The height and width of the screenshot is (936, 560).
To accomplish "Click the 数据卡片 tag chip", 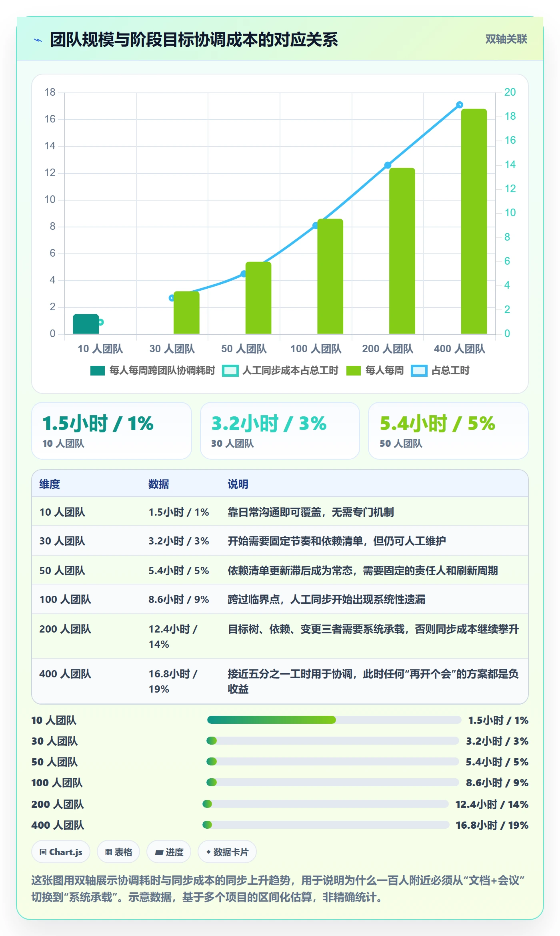I will point(227,852).
